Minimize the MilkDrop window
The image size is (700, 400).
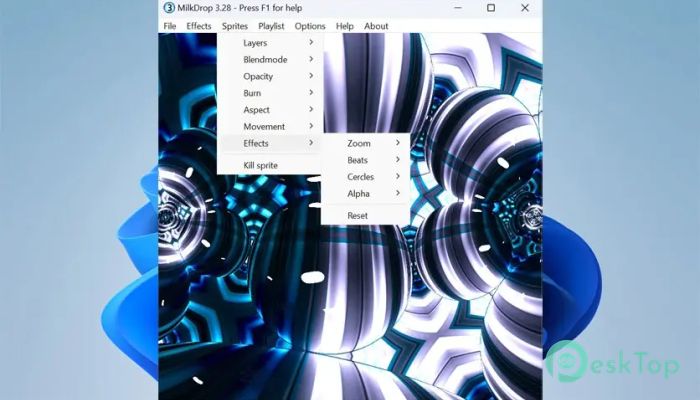[x=458, y=8]
